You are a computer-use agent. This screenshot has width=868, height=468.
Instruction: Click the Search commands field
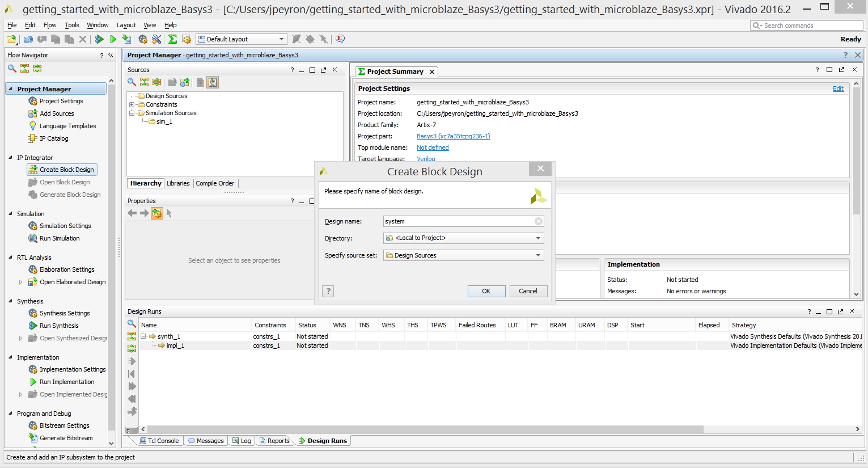807,26
